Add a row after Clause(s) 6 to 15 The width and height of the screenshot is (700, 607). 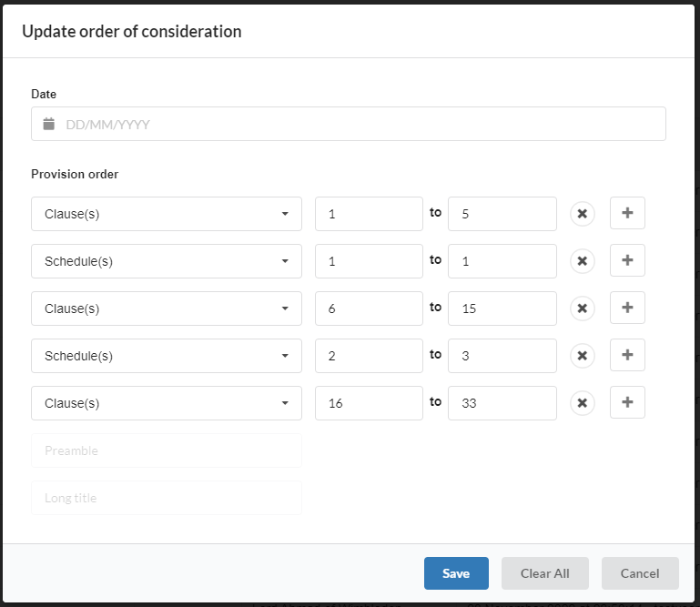coord(627,308)
